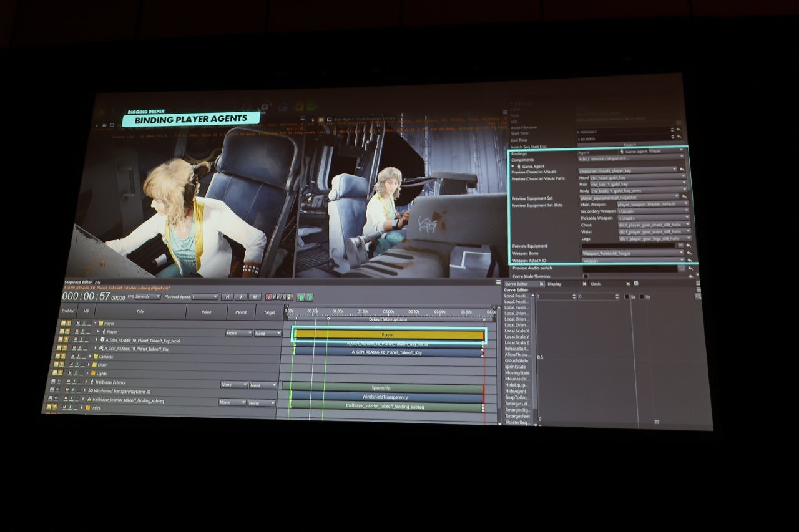Reset Preview Equipment Set with its revert arrow

(x=685, y=197)
